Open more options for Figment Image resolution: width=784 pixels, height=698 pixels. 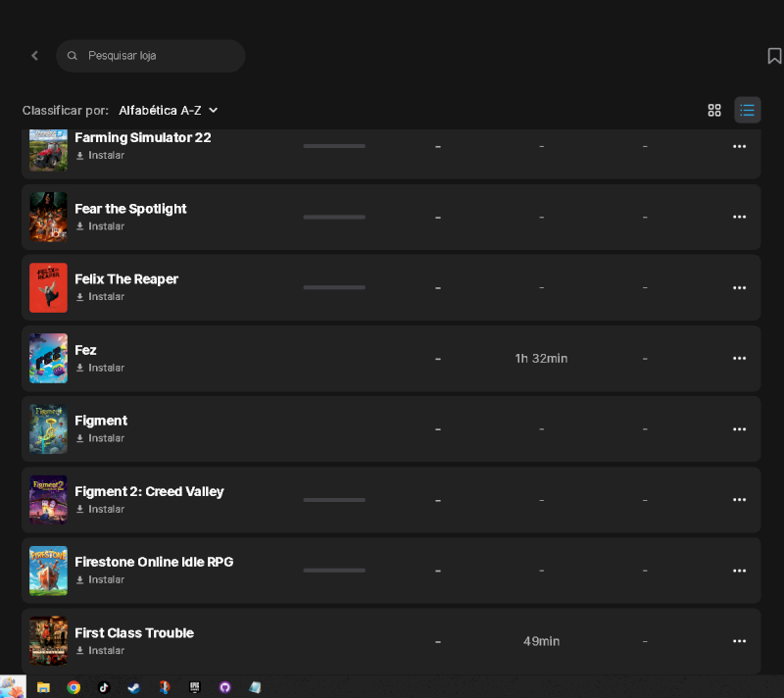[739, 429]
